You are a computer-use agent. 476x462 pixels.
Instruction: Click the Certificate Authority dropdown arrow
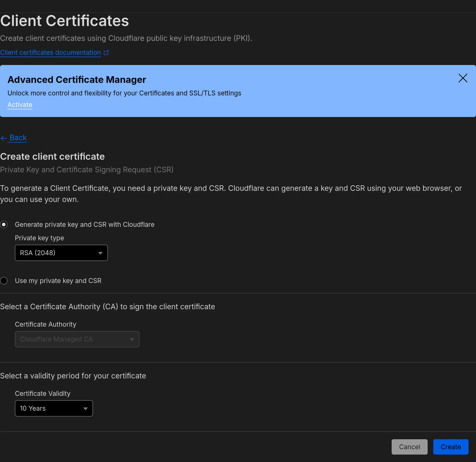click(132, 339)
